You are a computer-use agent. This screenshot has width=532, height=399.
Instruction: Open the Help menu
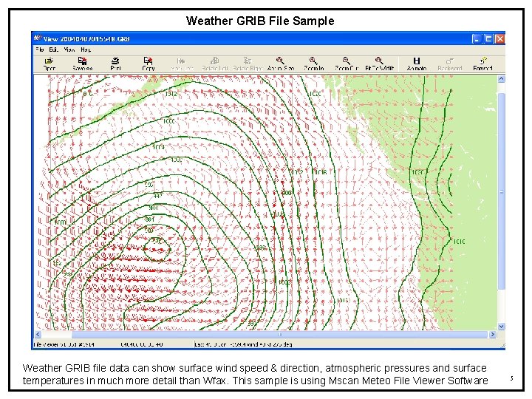click(x=86, y=50)
